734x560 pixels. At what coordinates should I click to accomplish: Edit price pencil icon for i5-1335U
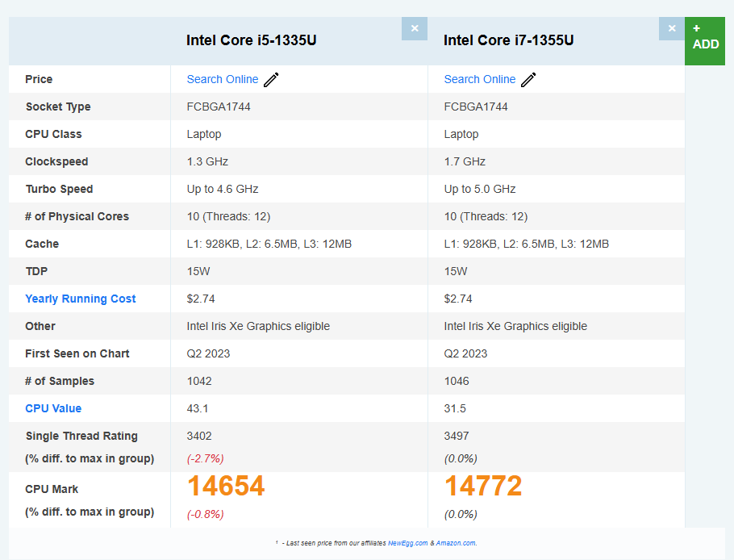(271, 80)
